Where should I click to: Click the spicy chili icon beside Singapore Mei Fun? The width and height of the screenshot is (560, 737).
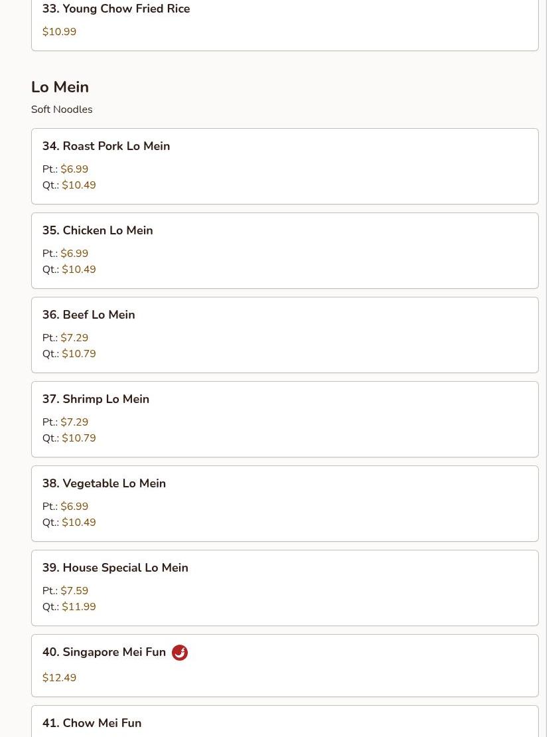pos(180,653)
